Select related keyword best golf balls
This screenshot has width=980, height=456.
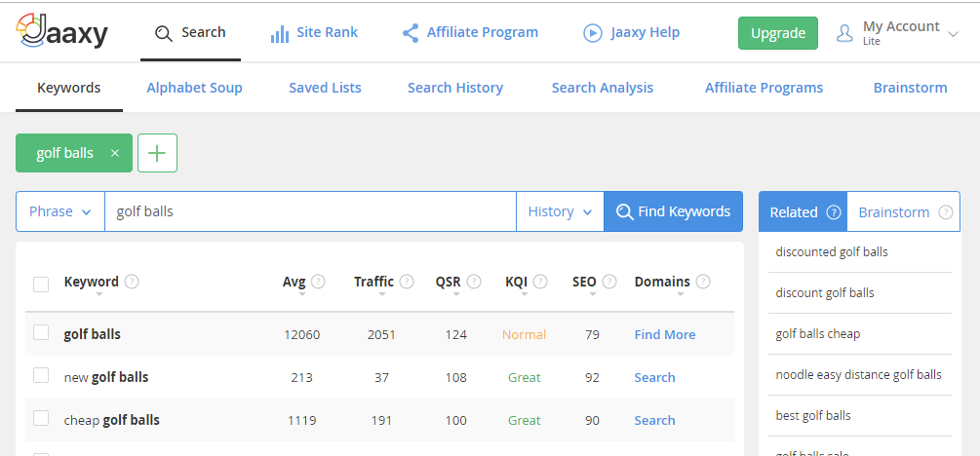[812, 416]
